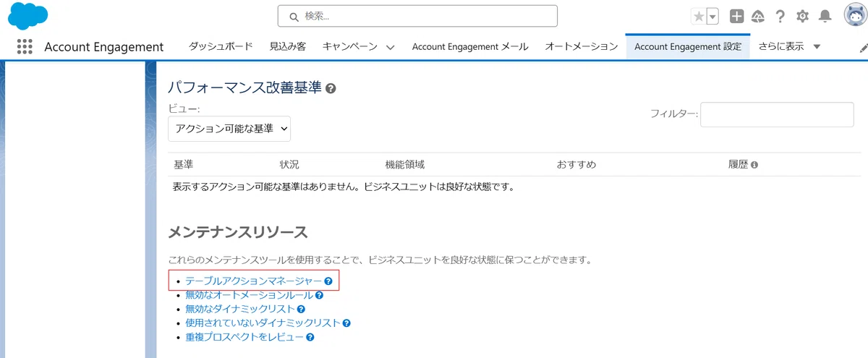Switch to the オートメーション tab

(x=581, y=46)
